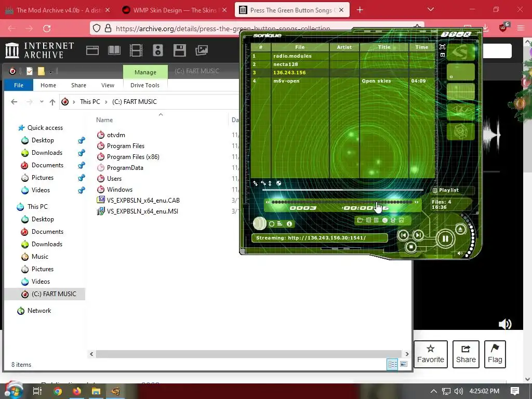Click the rewind double-arrow on seek bar

(268, 202)
